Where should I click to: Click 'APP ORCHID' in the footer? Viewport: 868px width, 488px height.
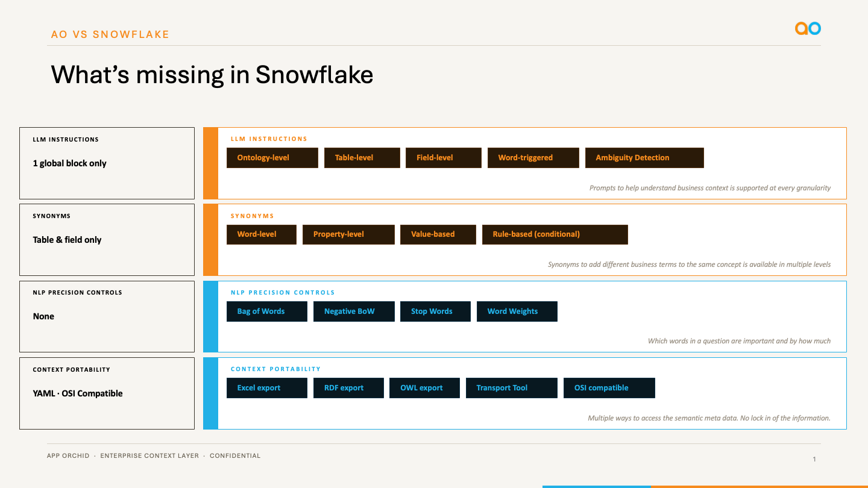pyautogui.click(x=68, y=456)
